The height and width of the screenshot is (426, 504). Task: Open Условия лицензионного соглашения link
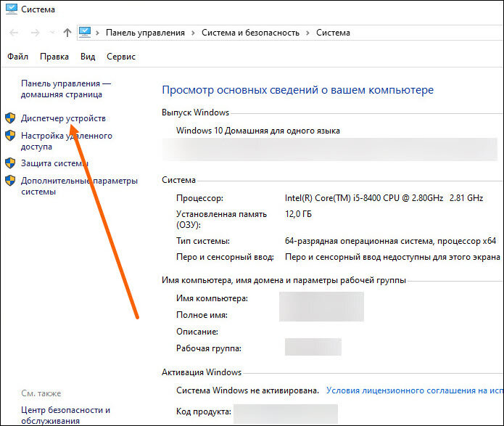[415, 390]
